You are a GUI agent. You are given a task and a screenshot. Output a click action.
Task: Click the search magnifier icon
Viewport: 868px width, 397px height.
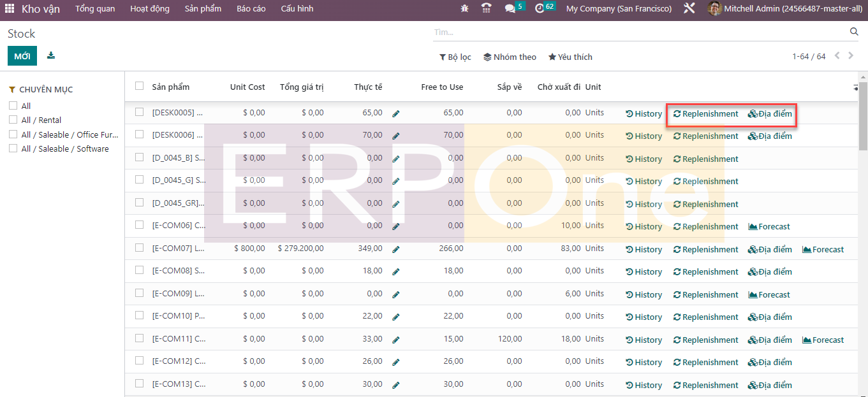[x=854, y=32]
